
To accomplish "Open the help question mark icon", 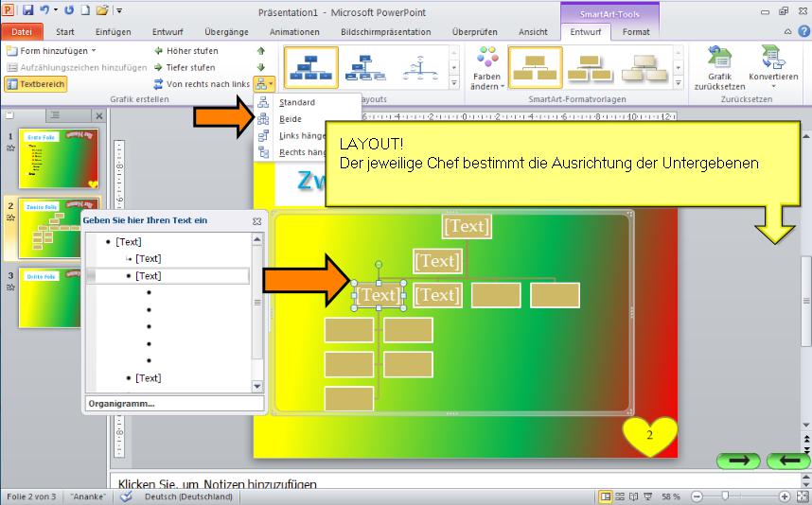I will [803, 31].
